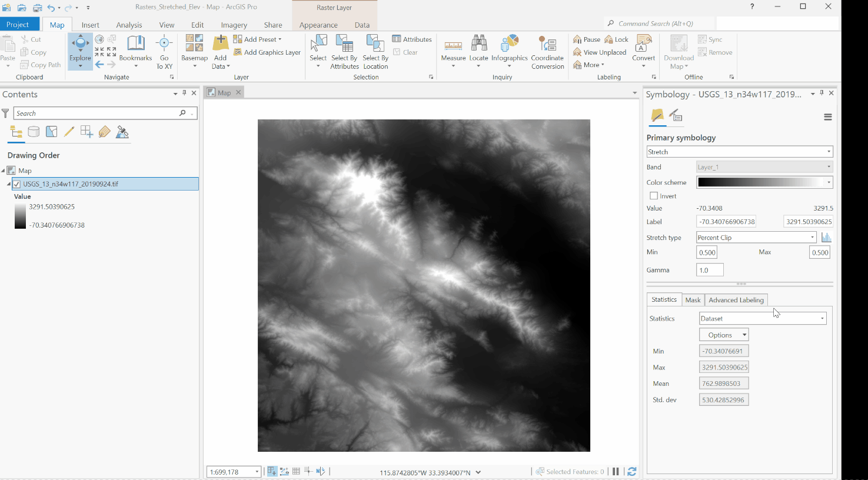
Task: Click the Command Search box
Action: 659,24
